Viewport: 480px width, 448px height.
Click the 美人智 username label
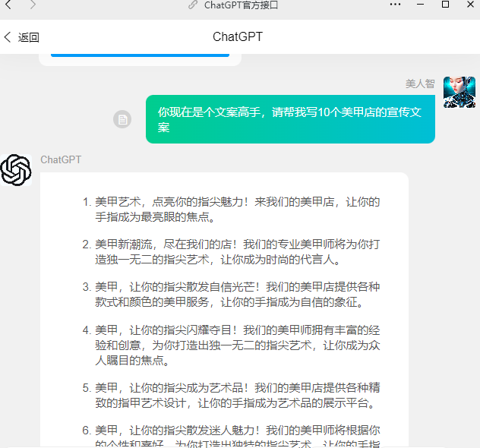pos(420,84)
